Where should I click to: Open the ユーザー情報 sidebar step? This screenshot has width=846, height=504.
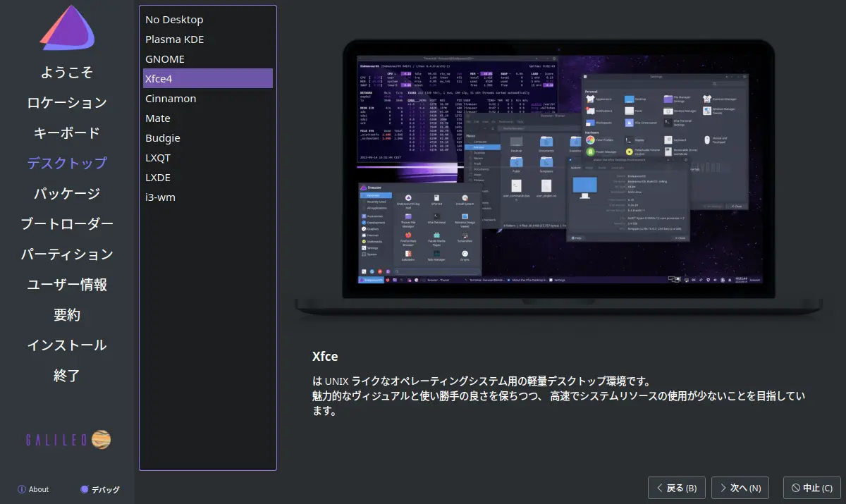point(67,285)
